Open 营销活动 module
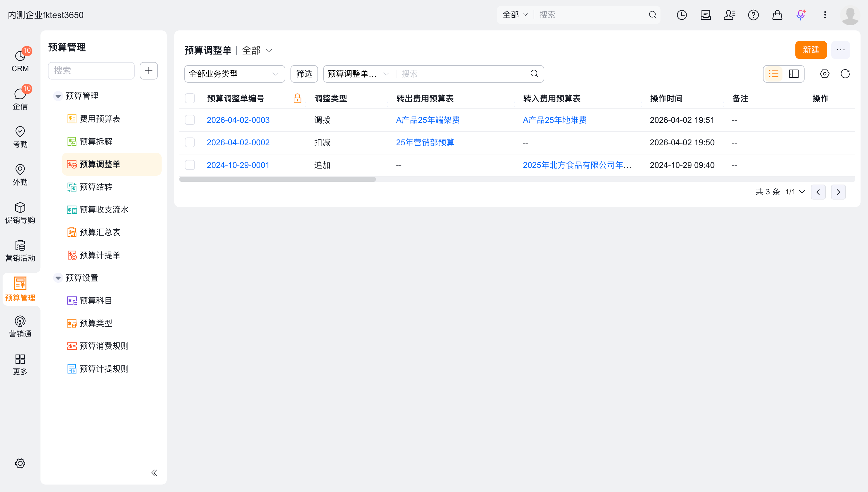Screen dimensions: 868x492 coord(20,251)
